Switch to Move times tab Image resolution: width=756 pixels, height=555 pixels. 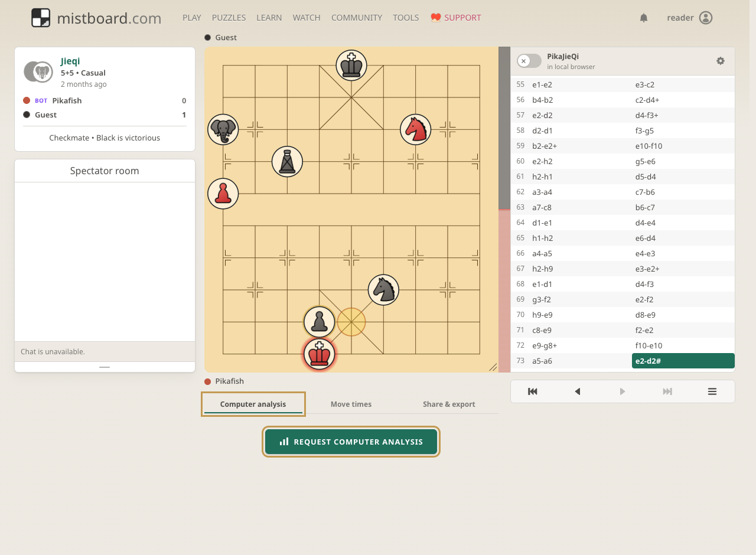click(x=351, y=404)
